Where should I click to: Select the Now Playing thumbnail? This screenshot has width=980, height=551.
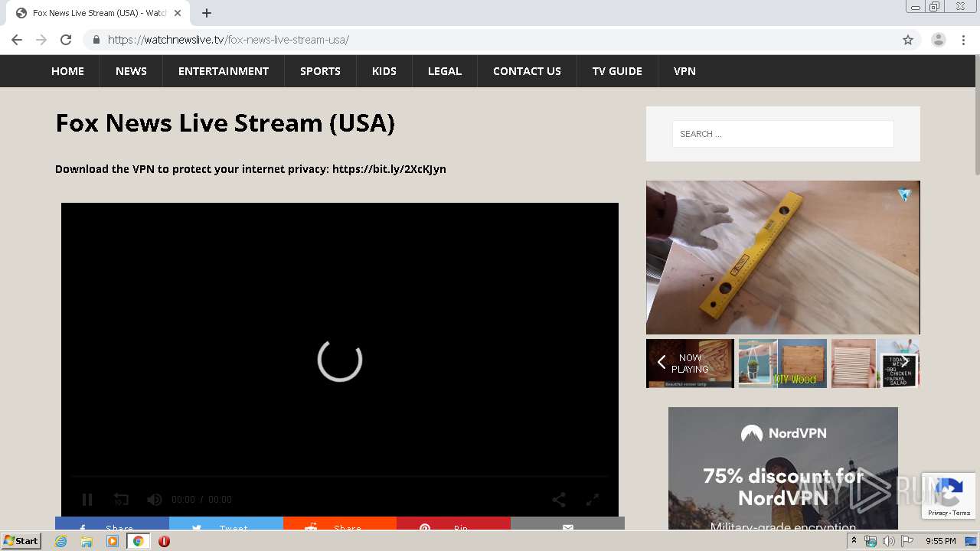tap(690, 364)
